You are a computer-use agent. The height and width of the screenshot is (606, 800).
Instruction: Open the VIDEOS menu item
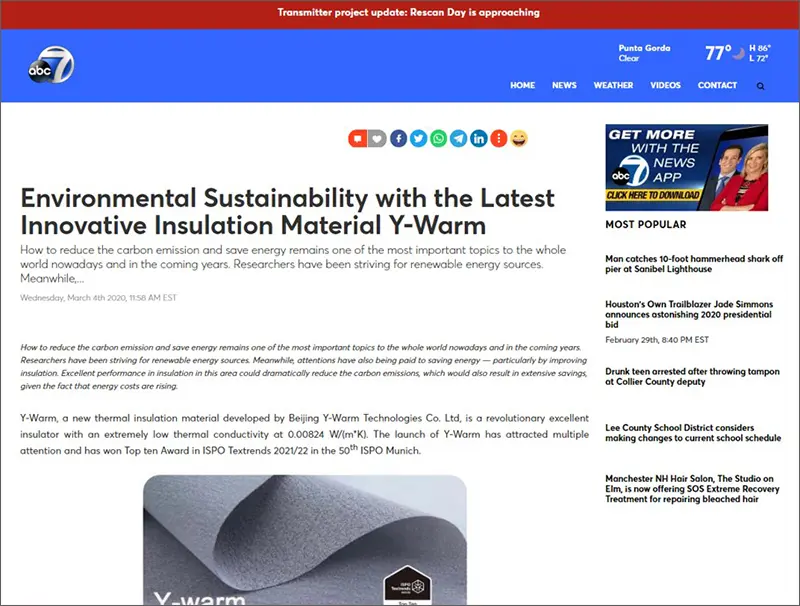click(665, 86)
